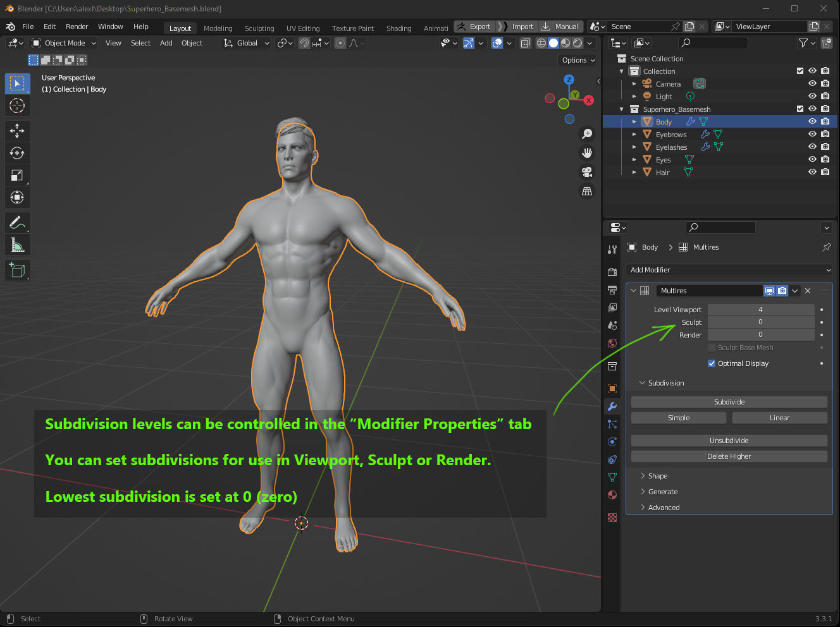Click the Level Viewport value field

(x=761, y=310)
